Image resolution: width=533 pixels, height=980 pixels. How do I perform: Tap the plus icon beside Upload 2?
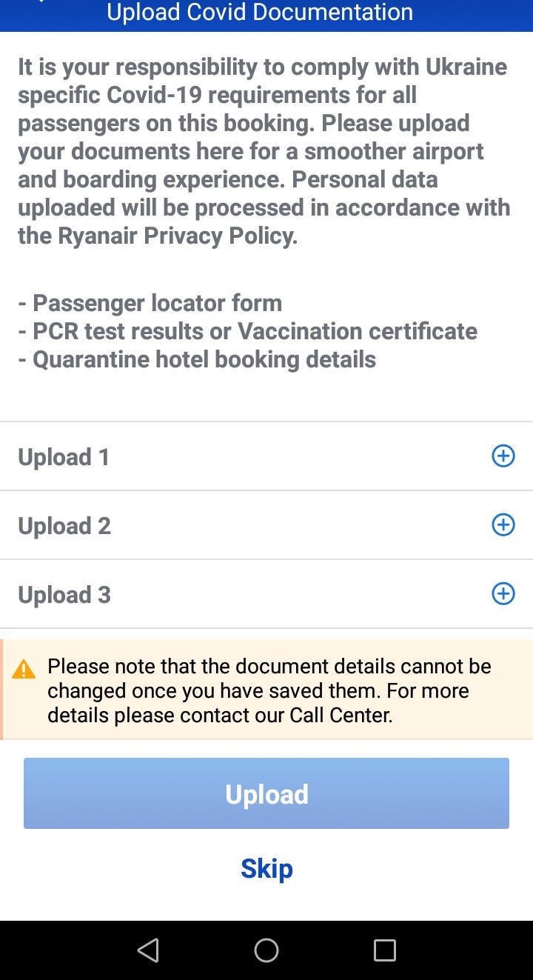[x=503, y=525]
